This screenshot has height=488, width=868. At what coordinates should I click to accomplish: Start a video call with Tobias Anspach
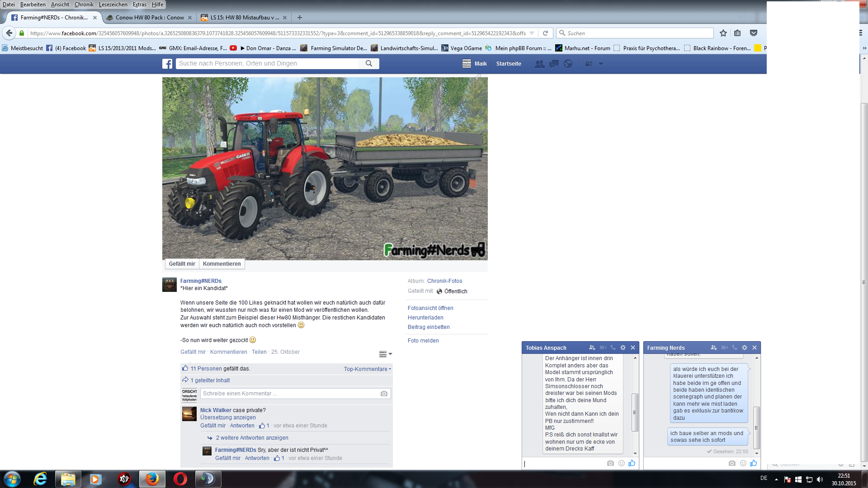coord(603,347)
